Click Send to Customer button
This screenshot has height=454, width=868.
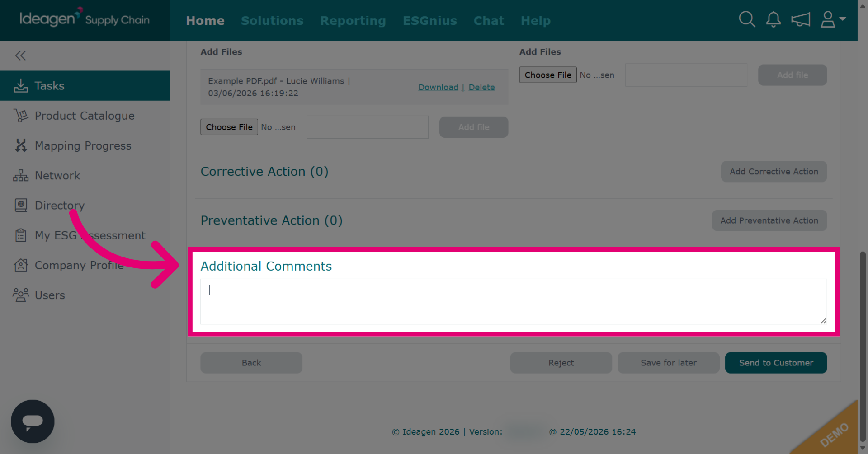[x=776, y=363]
